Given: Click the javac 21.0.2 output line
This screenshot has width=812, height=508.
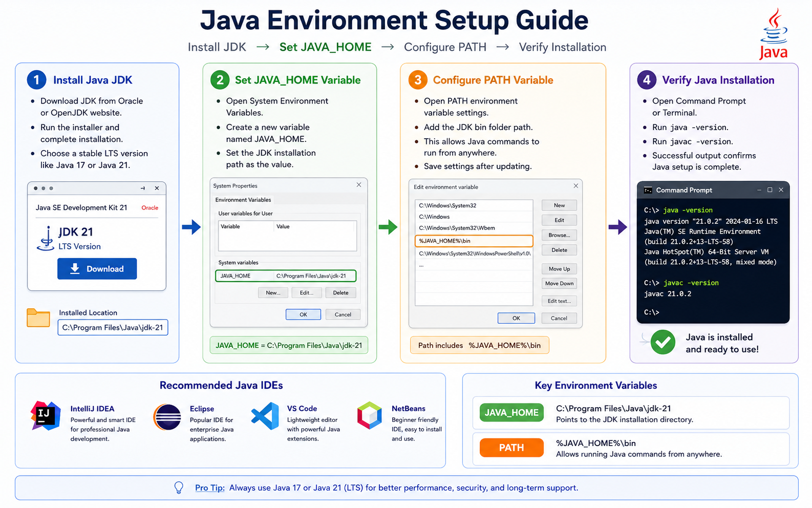Looking at the screenshot, I should coord(668,294).
